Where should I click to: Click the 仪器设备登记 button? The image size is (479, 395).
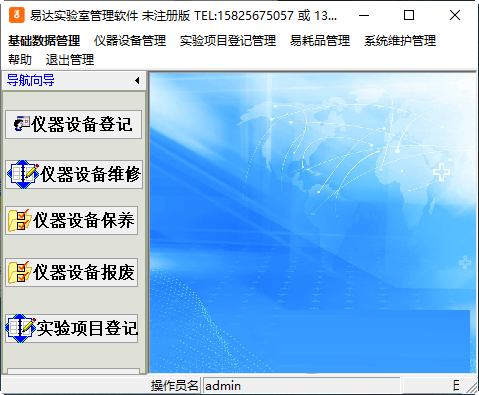[x=74, y=124]
